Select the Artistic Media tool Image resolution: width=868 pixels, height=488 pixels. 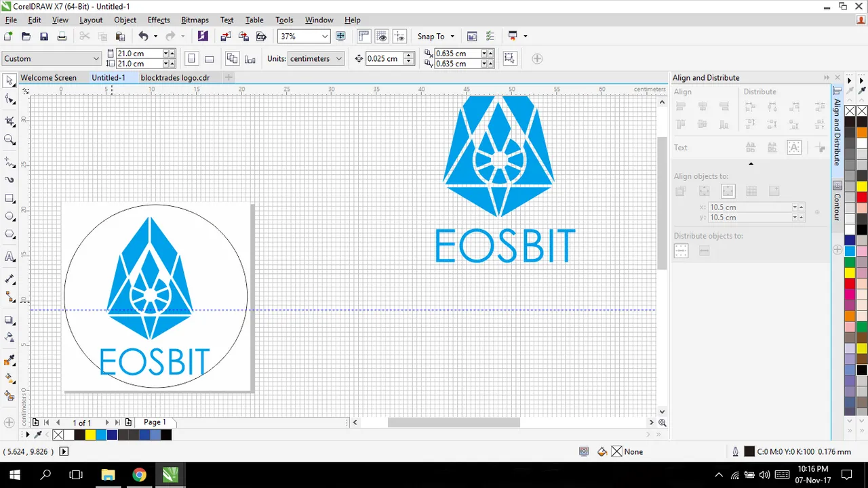[9, 180]
